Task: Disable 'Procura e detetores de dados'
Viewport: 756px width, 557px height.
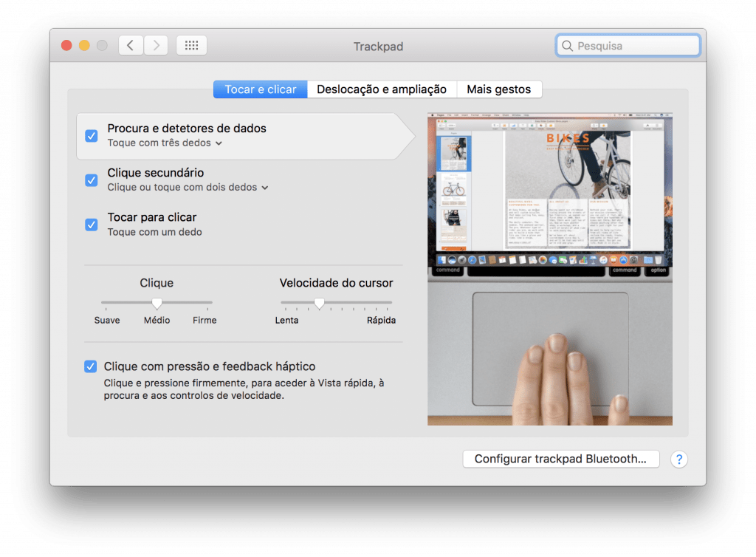Action: pos(91,135)
